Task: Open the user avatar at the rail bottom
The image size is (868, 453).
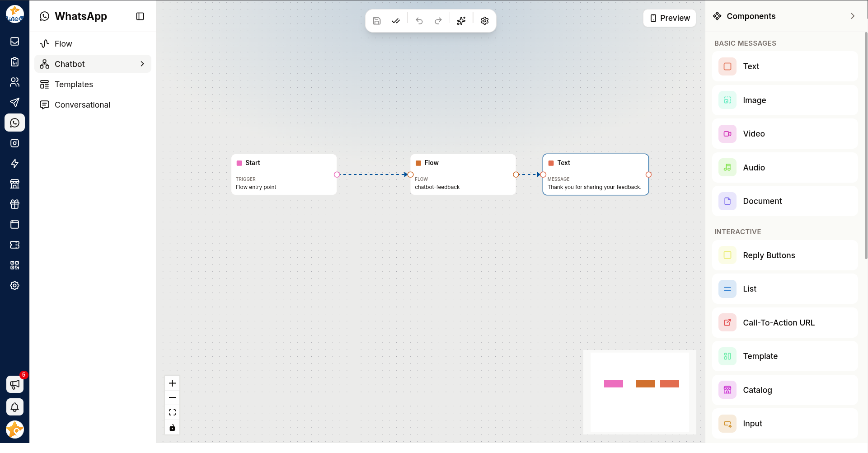Action: coord(15,429)
